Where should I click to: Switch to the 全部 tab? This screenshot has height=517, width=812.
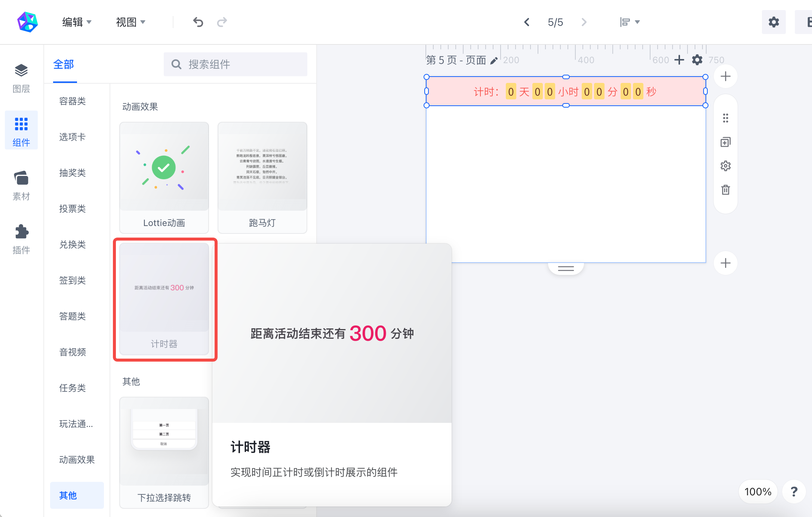pos(64,65)
